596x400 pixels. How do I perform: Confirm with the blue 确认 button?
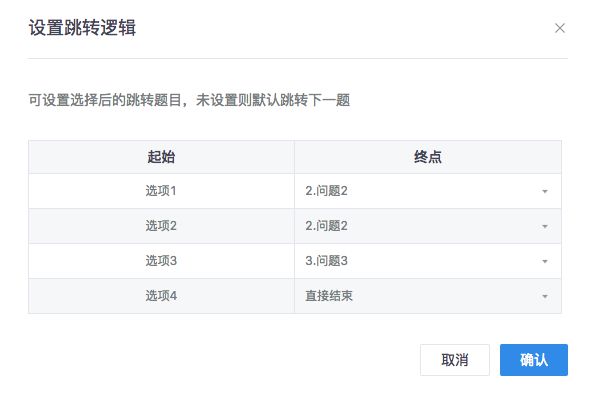(x=534, y=360)
